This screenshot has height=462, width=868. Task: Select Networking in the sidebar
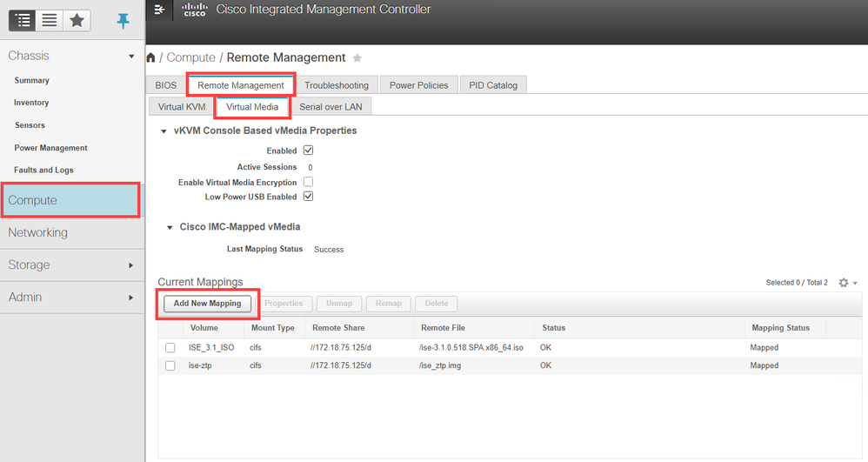[72, 232]
